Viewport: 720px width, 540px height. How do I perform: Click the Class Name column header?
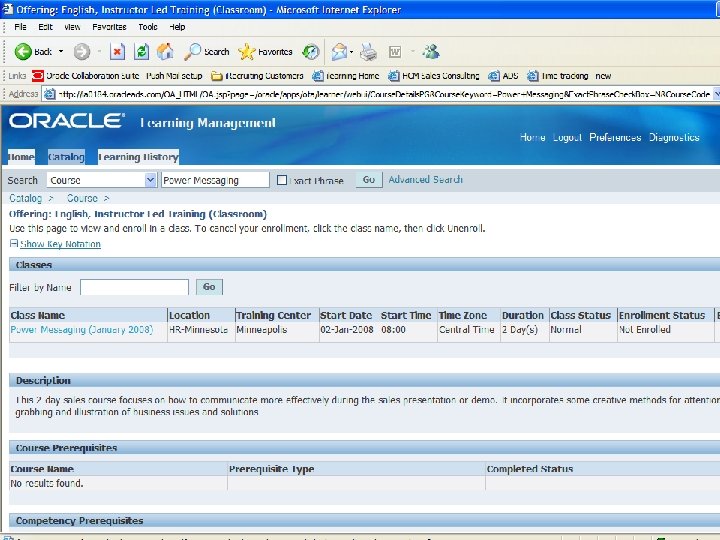click(x=38, y=315)
